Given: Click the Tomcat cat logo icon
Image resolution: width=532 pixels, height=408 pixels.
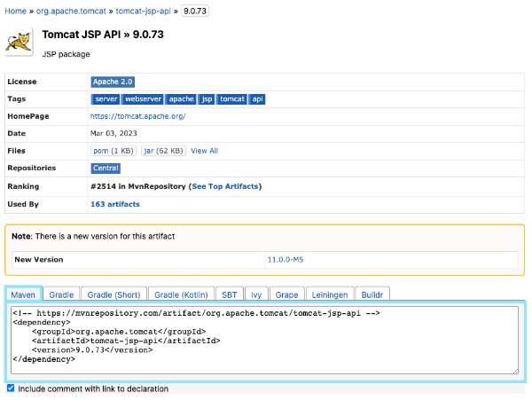Looking at the screenshot, I should 19,42.
